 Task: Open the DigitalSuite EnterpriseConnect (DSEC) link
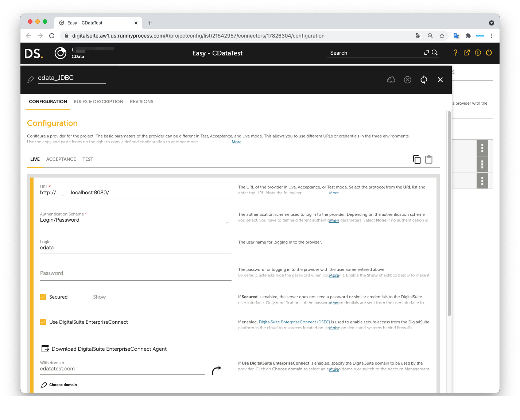(x=294, y=322)
